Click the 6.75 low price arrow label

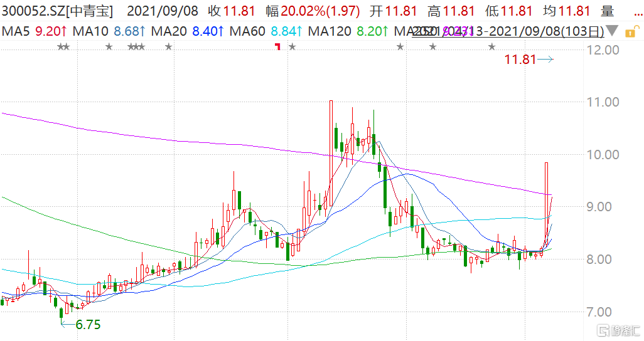pos(81,325)
